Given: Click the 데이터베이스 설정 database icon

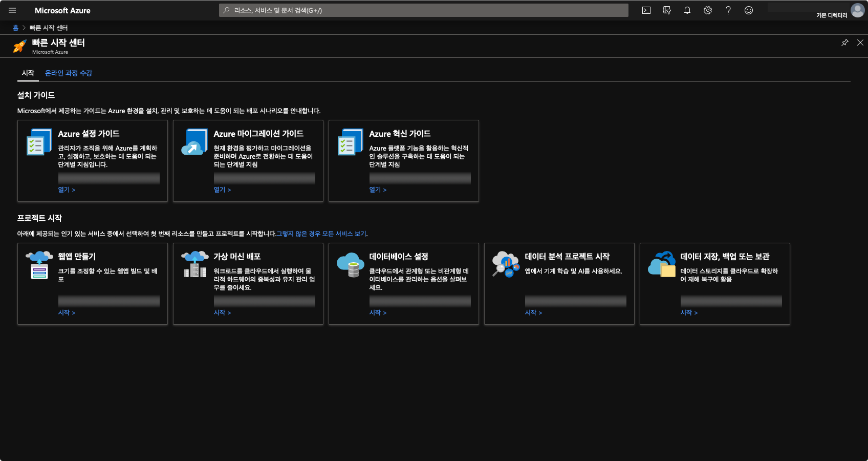Looking at the screenshot, I should [x=351, y=264].
